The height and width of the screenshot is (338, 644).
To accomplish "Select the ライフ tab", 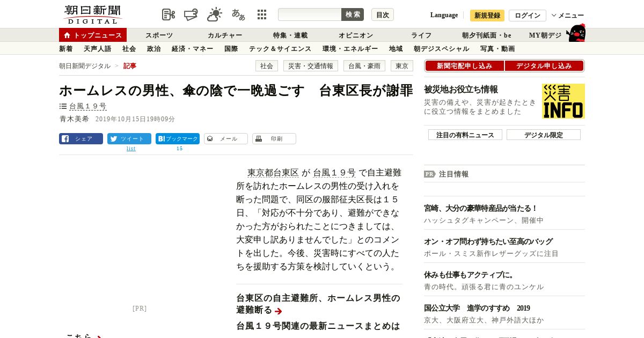I will 421,35.
